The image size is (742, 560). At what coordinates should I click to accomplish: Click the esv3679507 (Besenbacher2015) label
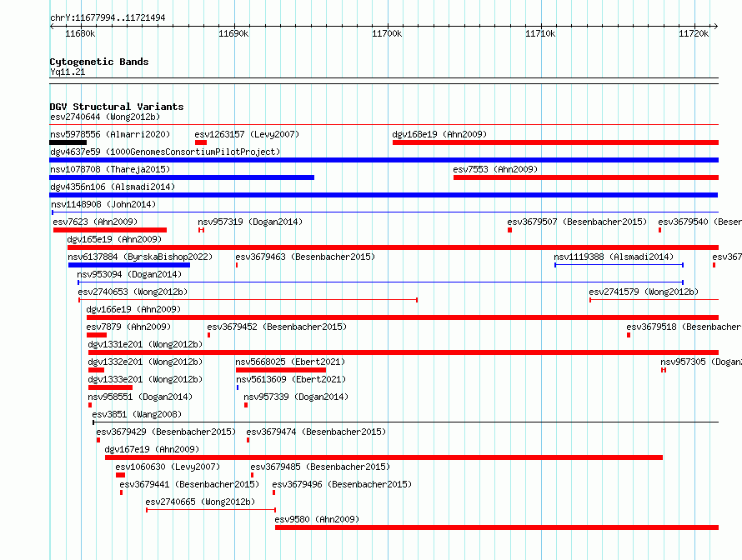(577, 222)
